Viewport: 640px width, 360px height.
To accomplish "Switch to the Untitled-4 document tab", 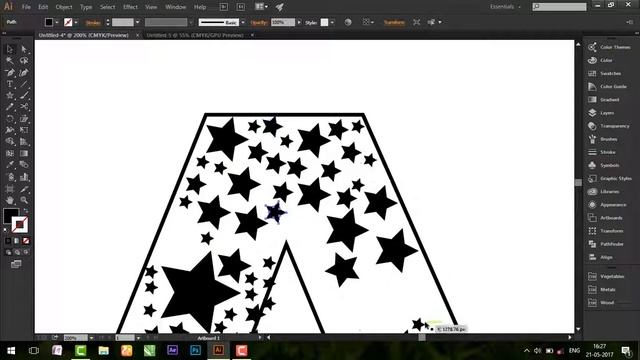I will pos(84,36).
